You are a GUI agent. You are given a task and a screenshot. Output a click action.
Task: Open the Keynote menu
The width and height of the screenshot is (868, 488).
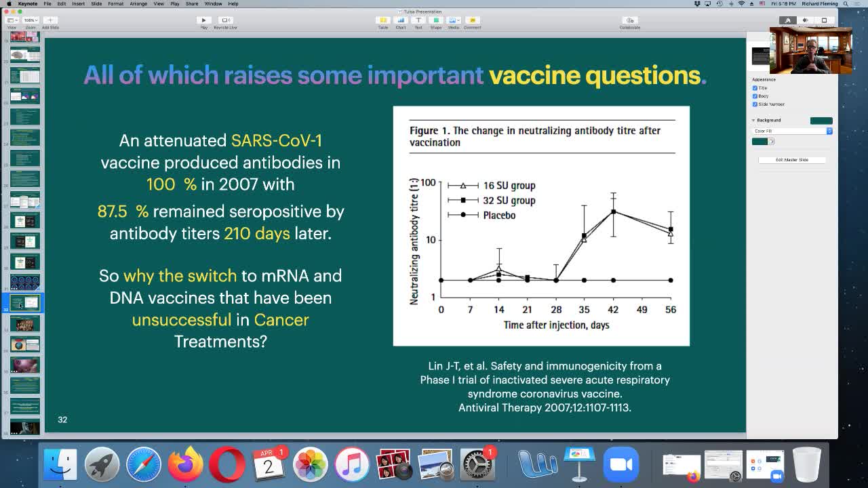pos(28,3)
